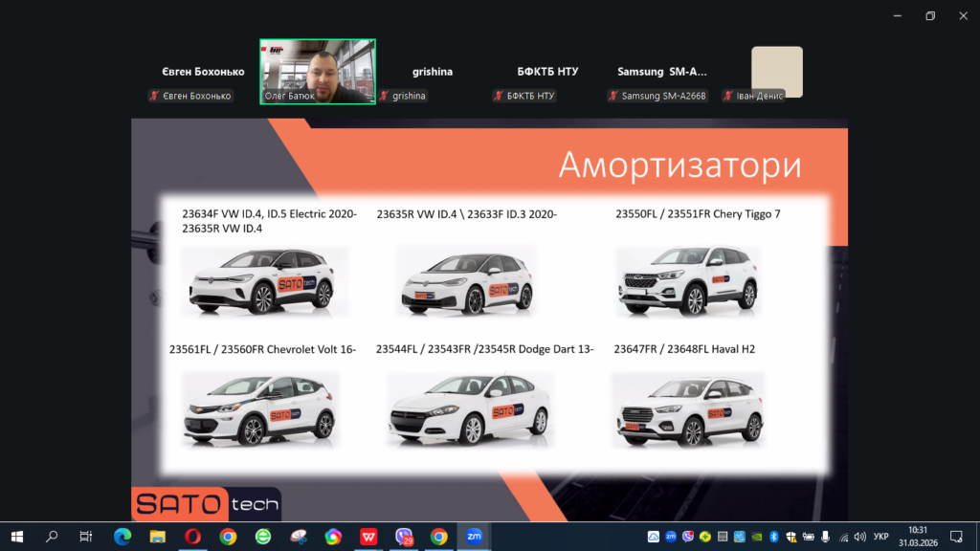Open the NVIDIA tray icon
980x551 pixels.
click(758, 537)
